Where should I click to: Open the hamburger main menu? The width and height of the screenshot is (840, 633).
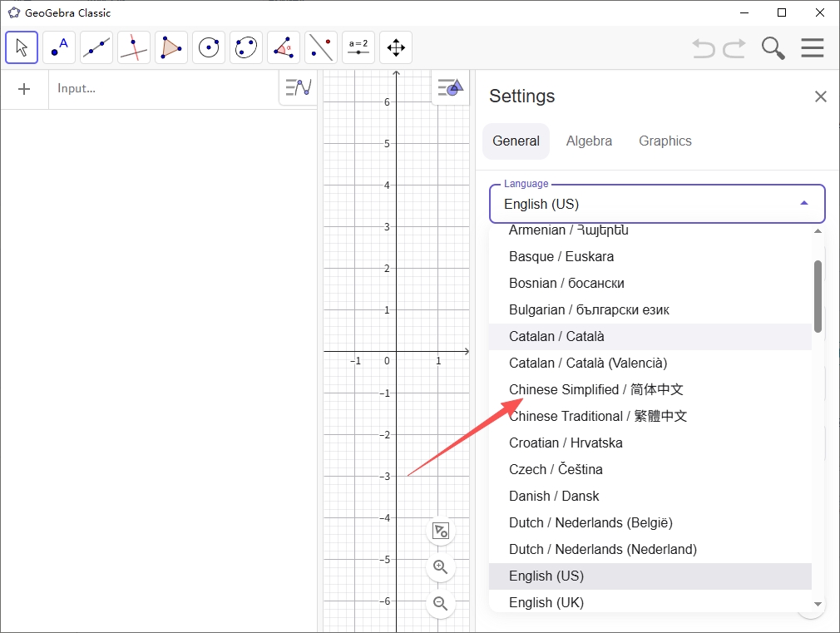[813, 47]
